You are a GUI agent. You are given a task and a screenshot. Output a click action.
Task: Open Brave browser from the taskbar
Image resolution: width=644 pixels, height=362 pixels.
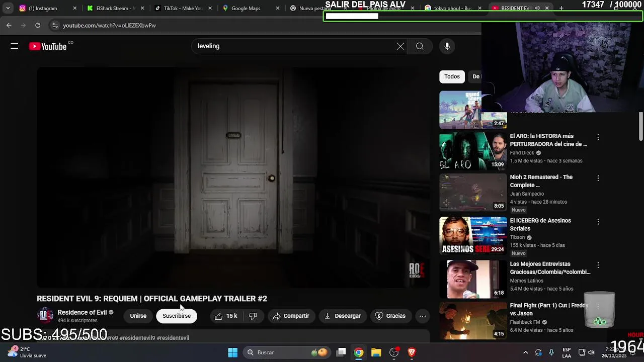coord(412,352)
